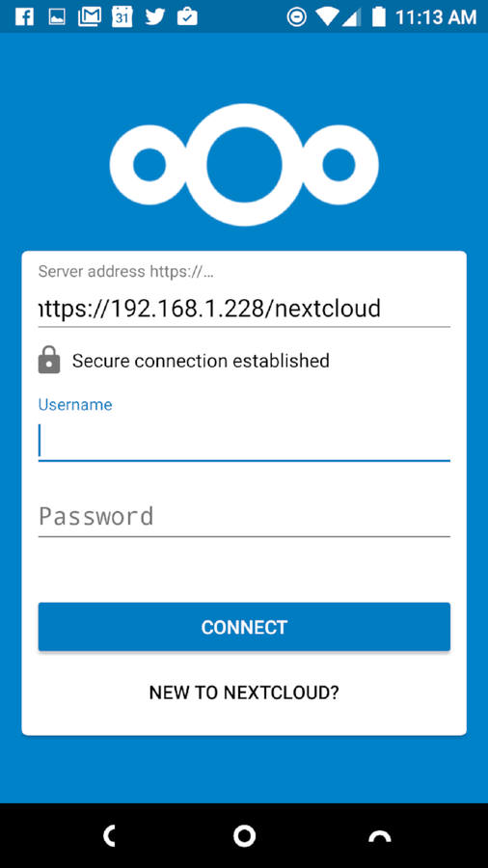
Task: Tap the battery status icon
Action: click(378, 16)
